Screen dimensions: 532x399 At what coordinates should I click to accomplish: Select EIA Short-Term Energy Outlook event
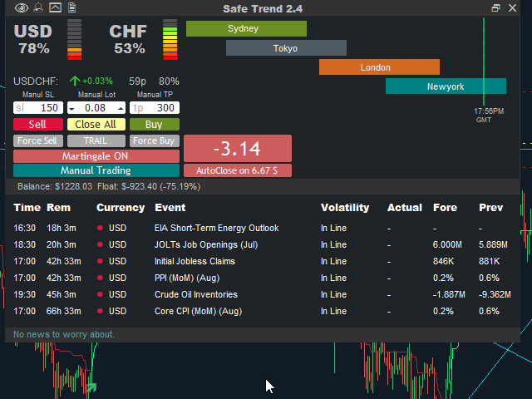(x=216, y=228)
